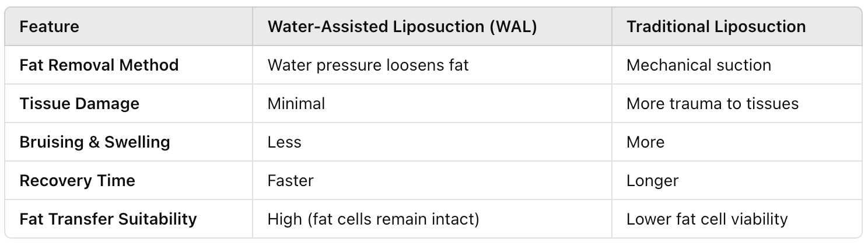Select the Traditional Liposuction column header
This screenshot has height=245, width=868.
tap(716, 27)
